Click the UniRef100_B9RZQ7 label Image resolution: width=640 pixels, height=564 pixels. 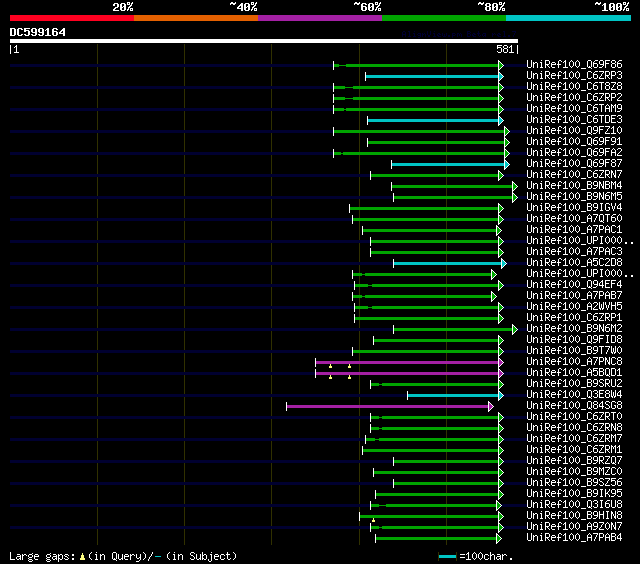pos(574,461)
